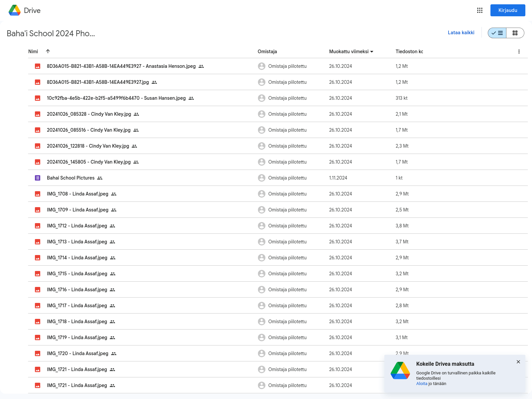Click shared icon beside IMG_1714 - Linda Assaf.jpeg
Screen dimensions: 532x399
pyautogui.click(x=113, y=258)
